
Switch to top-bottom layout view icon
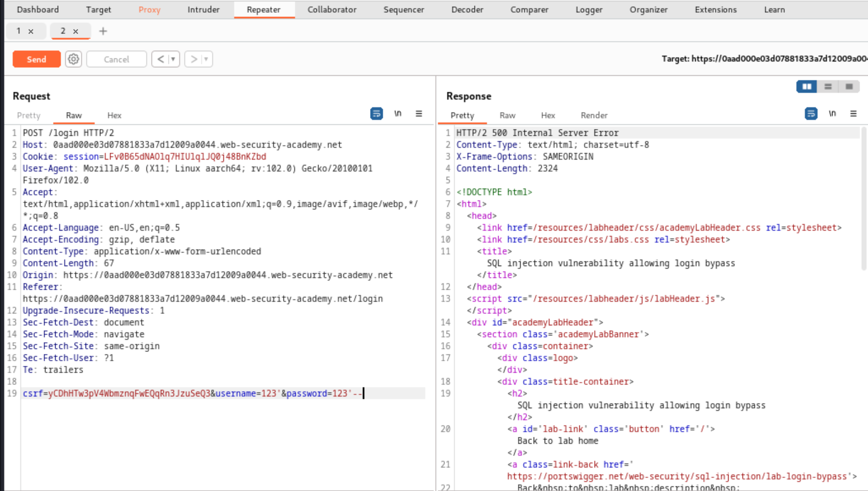tap(828, 86)
